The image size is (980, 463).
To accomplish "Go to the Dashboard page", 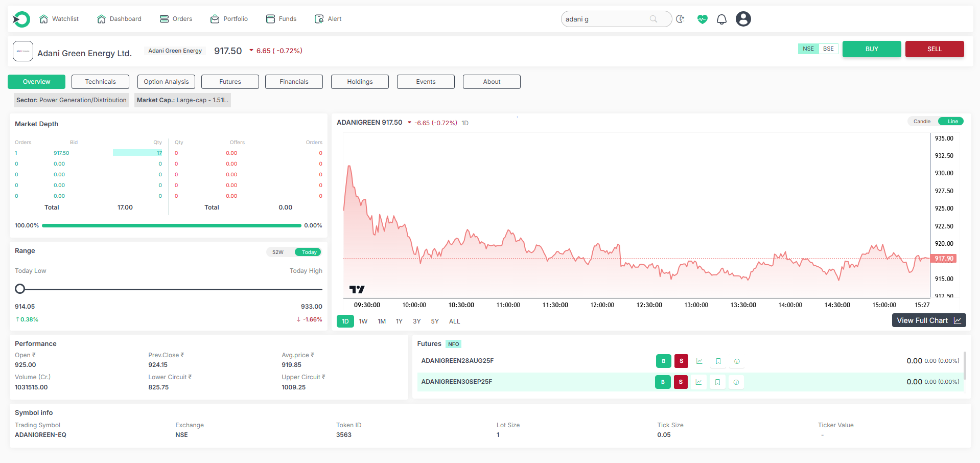I will (x=119, y=19).
